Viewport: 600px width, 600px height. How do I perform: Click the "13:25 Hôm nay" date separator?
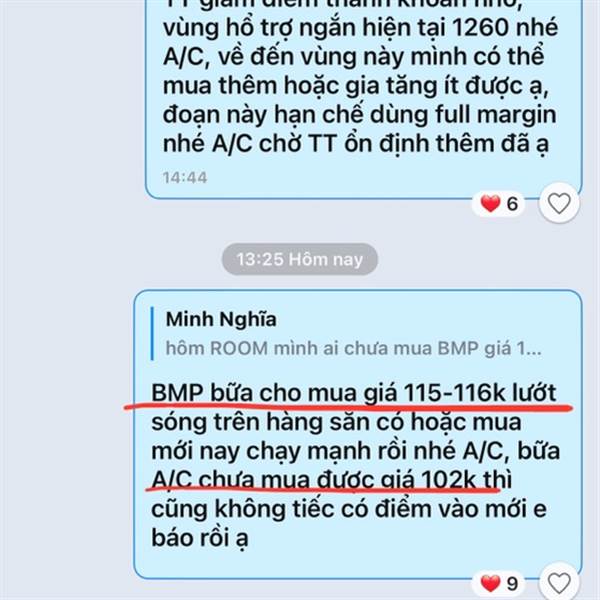pos(300,259)
